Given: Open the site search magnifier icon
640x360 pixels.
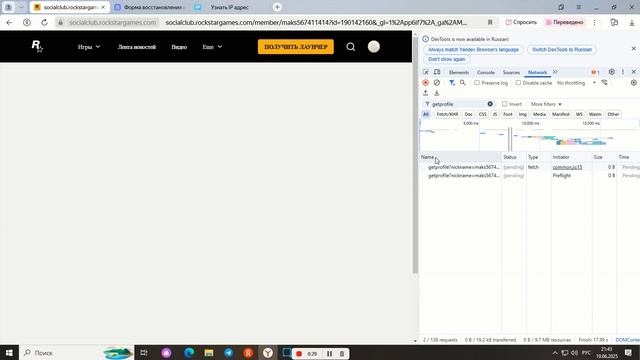Looking at the screenshot, I should (351, 47).
